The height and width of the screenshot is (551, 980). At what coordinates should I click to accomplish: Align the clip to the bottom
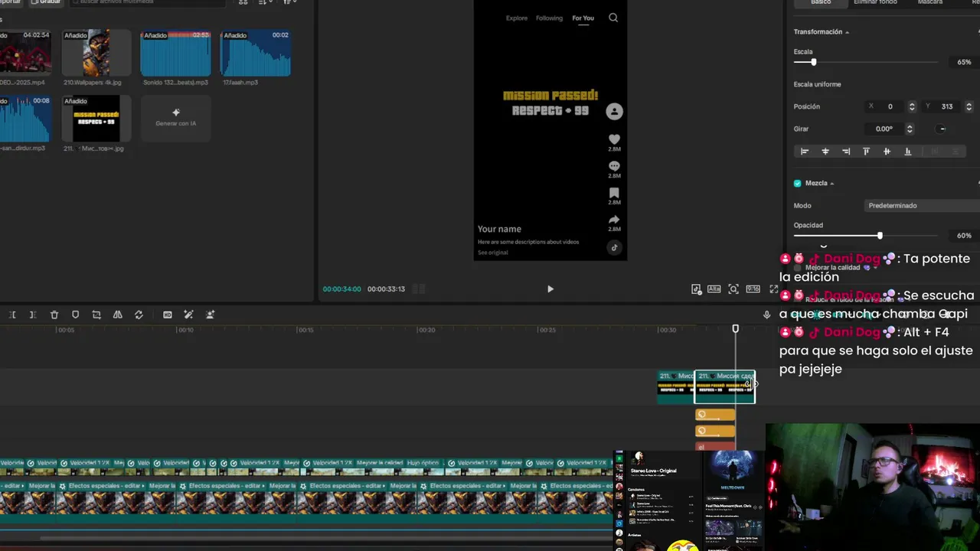click(x=908, y=152)
